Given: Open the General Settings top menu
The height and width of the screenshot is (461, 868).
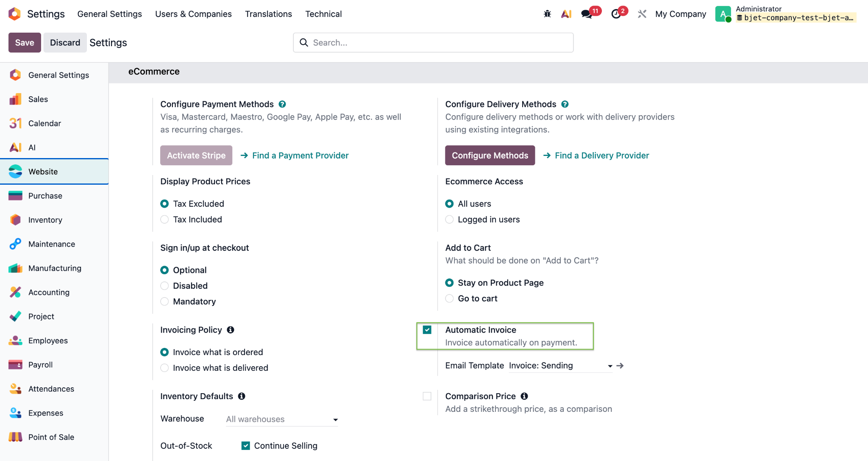Looking at the screenshot, I should click(x=110, y=14).
